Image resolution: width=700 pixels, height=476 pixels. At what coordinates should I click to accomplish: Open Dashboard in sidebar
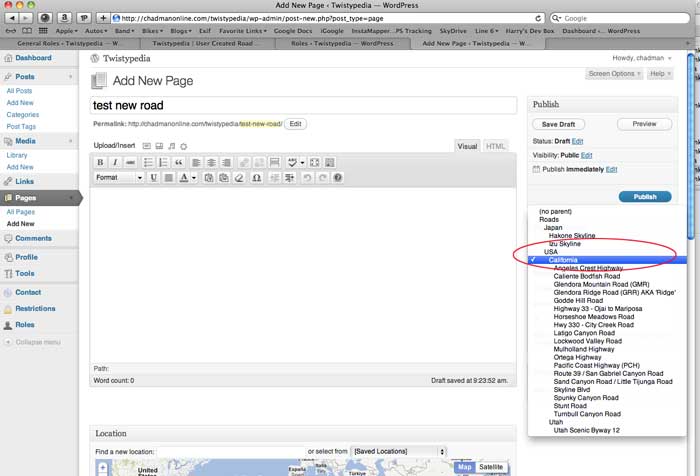33,58
